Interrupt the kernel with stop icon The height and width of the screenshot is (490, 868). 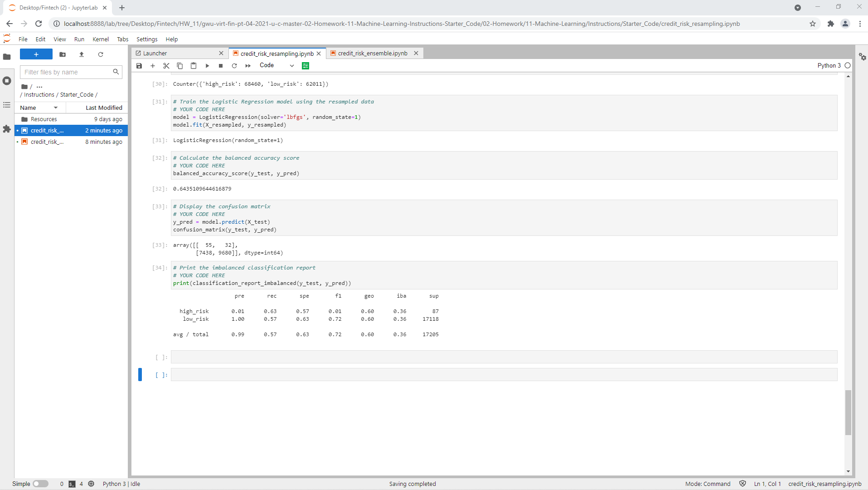(x=221, y=66)
